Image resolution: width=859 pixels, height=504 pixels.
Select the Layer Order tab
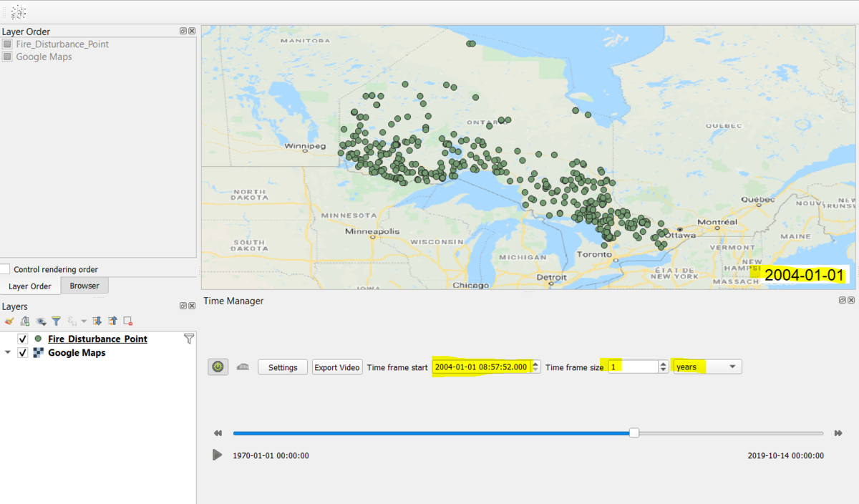click(x=30, y=286)
